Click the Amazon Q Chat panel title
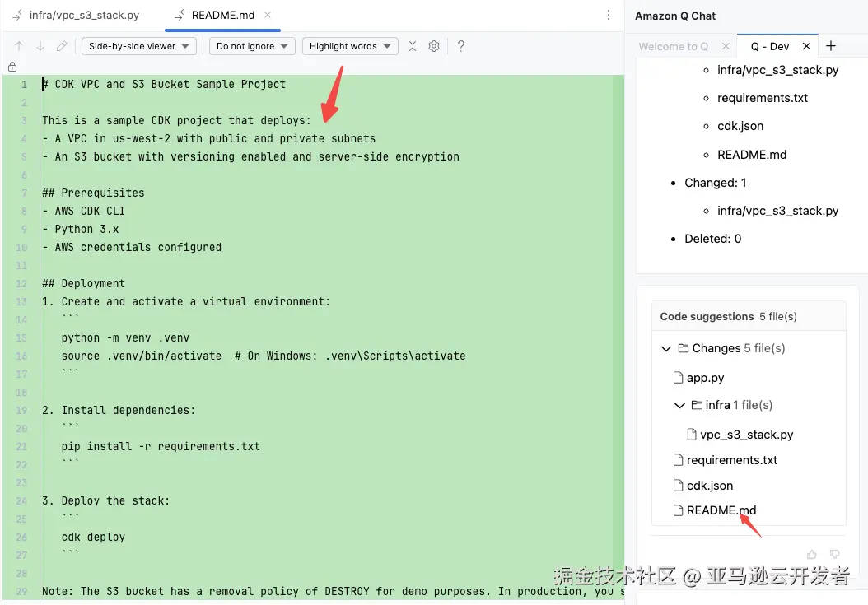The image size is (868, 605). coord(674,16)
